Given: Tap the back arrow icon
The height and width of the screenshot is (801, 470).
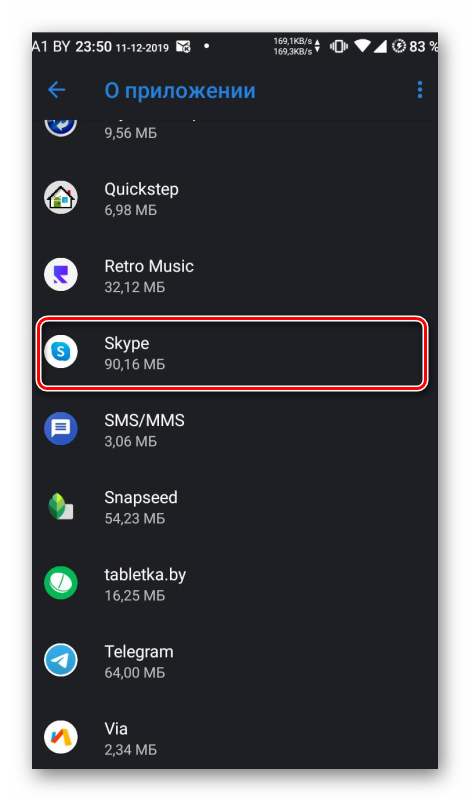Looking at the screenshot, I should 57,90.
